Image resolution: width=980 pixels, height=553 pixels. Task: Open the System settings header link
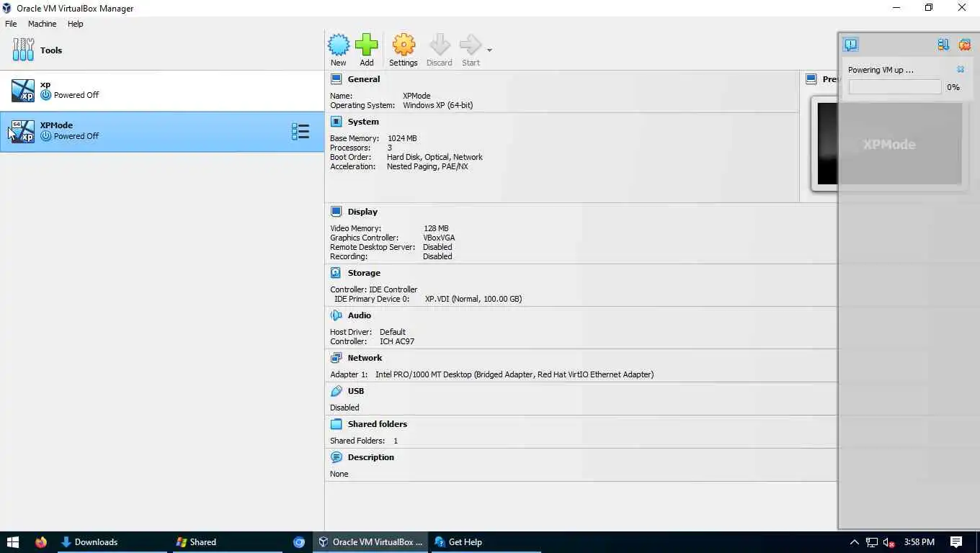(x=362, y=122)
